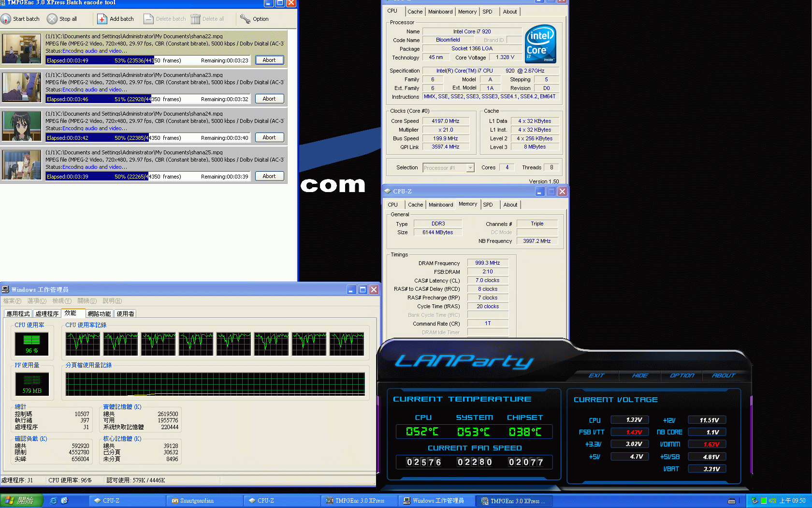Maximize the Task Manager window
The height and width of the screenshot is (508, 812).
coord(362,290)
